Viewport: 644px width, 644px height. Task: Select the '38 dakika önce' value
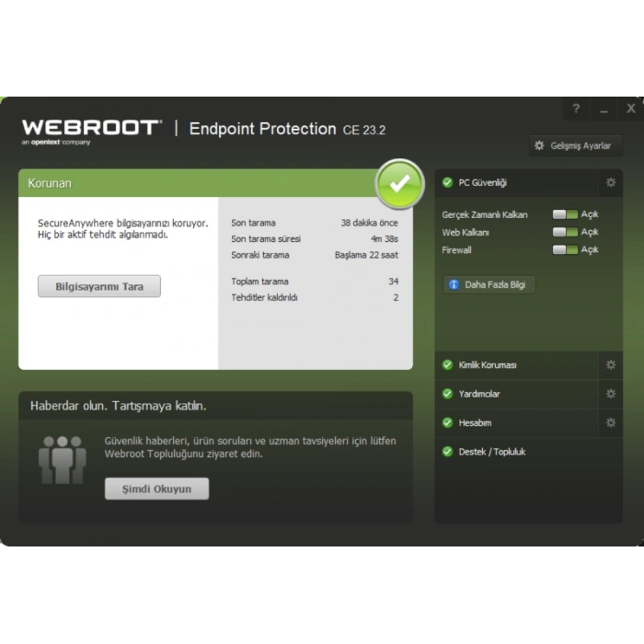369,223
